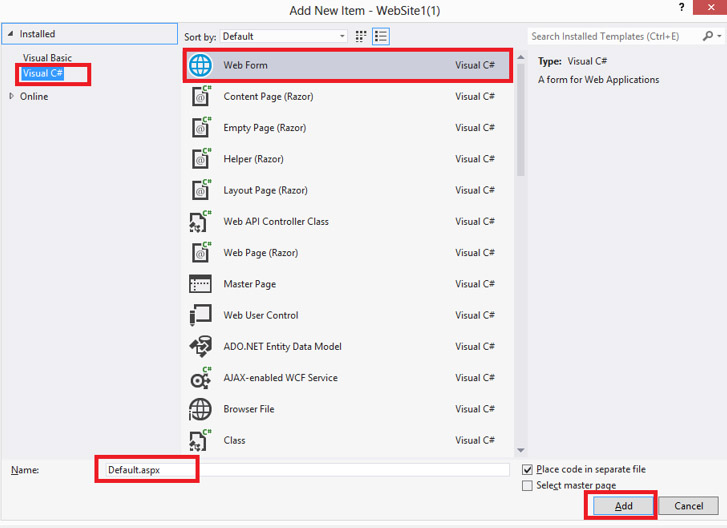Enable Select master page checkbox
Viewport: 727px width, 528px height.
[527, 485]
